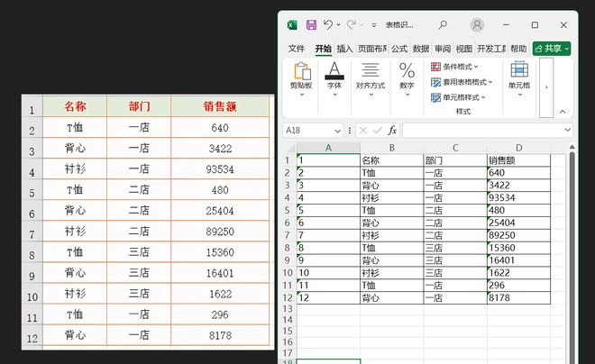Open 条件格式 conditional formatting menu

point(454,67)
